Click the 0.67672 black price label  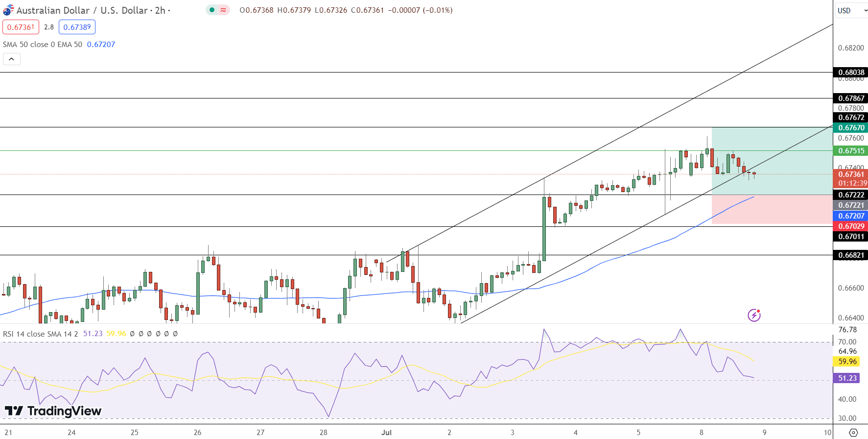851,118
